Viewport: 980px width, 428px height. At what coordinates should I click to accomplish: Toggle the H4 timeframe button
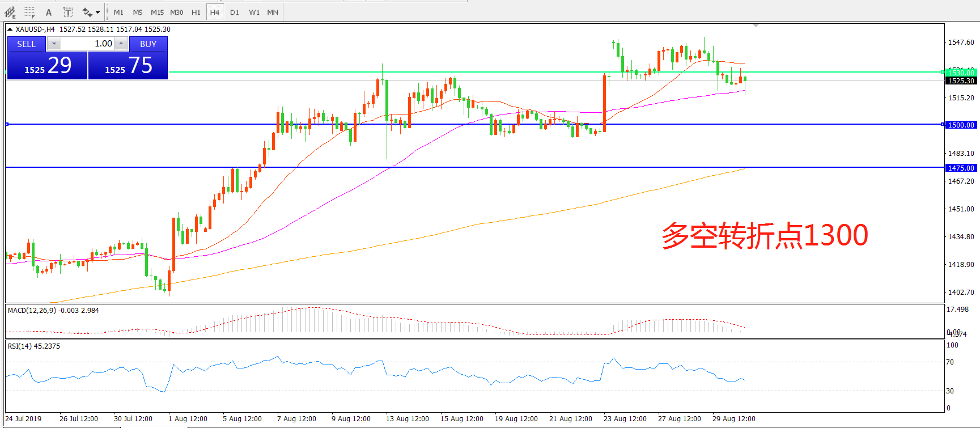pos(214,12)
